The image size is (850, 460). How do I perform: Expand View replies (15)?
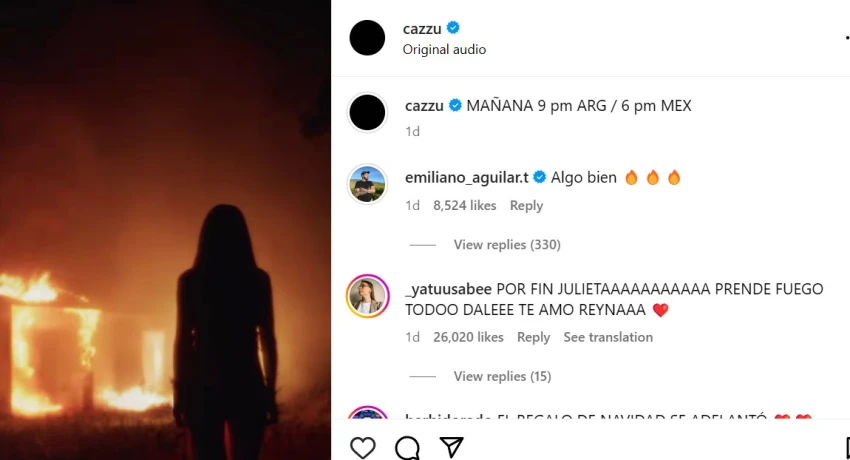(503, 377)
